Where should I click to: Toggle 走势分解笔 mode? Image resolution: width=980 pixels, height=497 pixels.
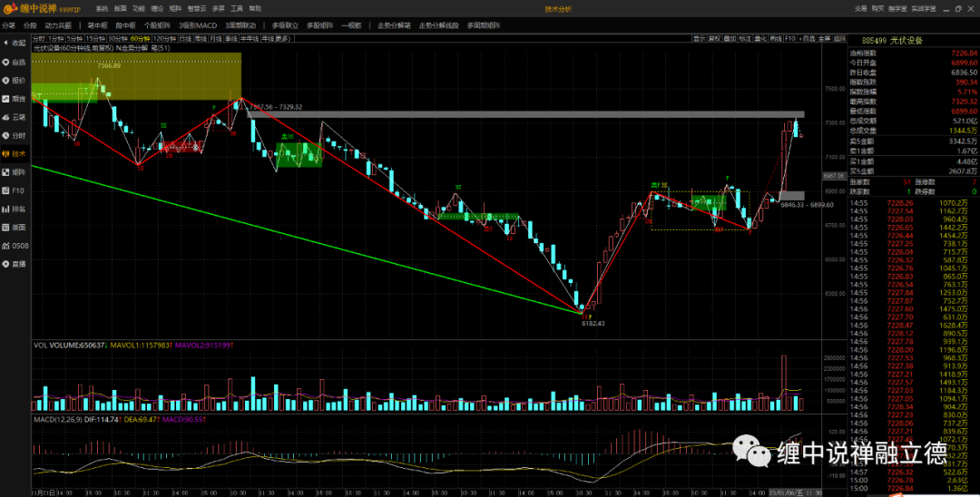pyautogui.click(x=395, y=25)
